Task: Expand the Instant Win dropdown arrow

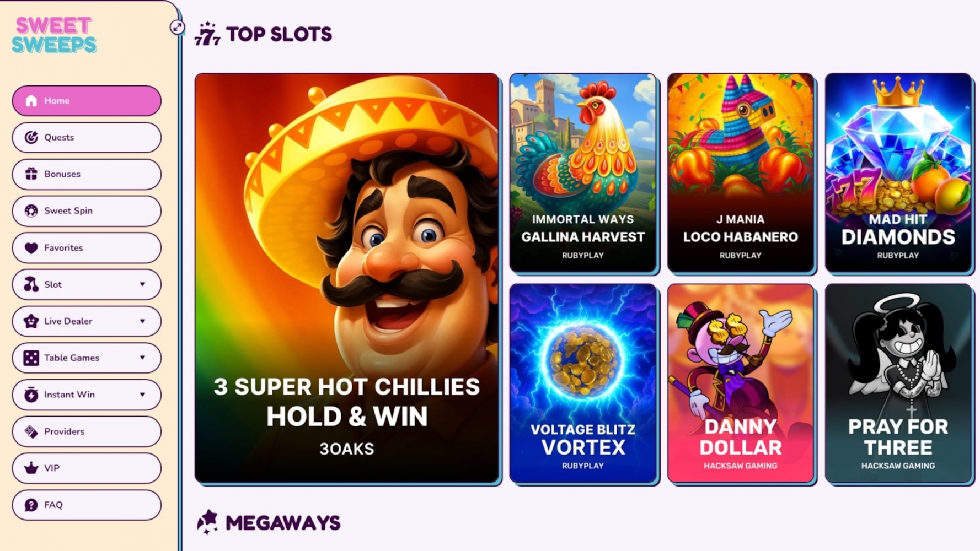Action: [142, 395]
